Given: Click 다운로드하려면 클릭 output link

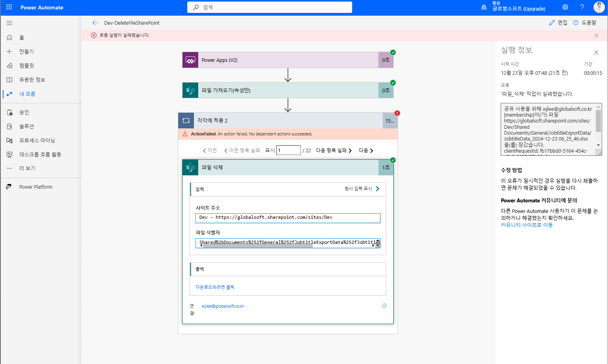Looking at the screenshot, I should pos(215,287).
